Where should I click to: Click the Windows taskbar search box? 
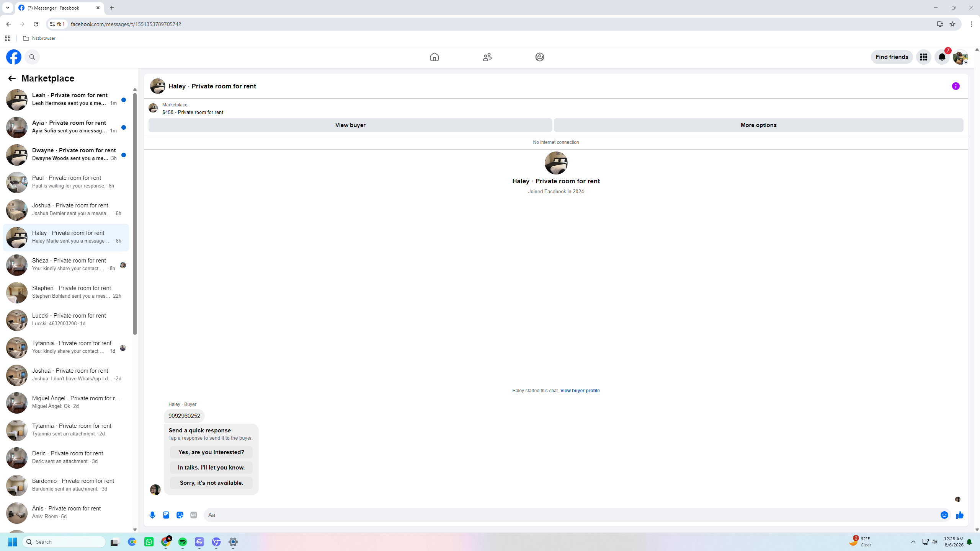coord(64,542)
